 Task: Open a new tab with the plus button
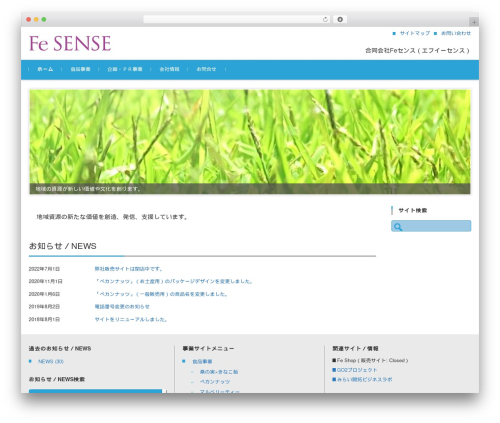[x=474, y=22]
